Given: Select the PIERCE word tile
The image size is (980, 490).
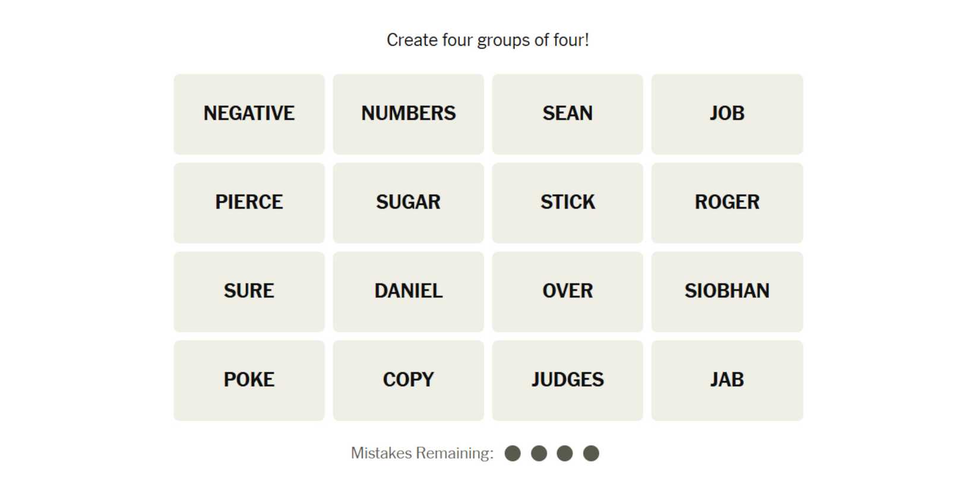Looking at the screenshot, I should click(249, 203).
